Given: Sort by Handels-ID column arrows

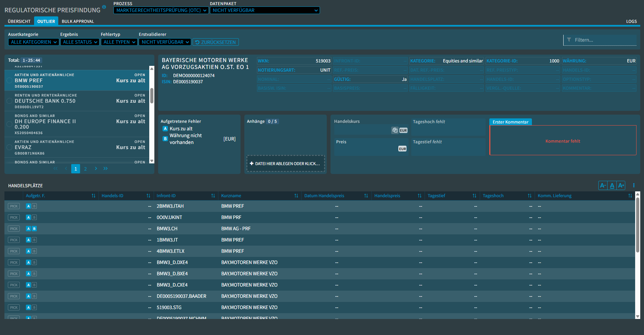Looking at the screenshot, I should [x=148, y=196].
